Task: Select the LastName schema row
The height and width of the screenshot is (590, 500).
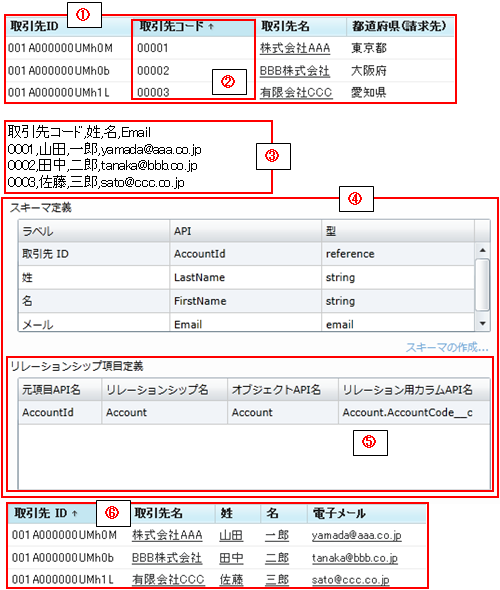Action: (246, 278)
